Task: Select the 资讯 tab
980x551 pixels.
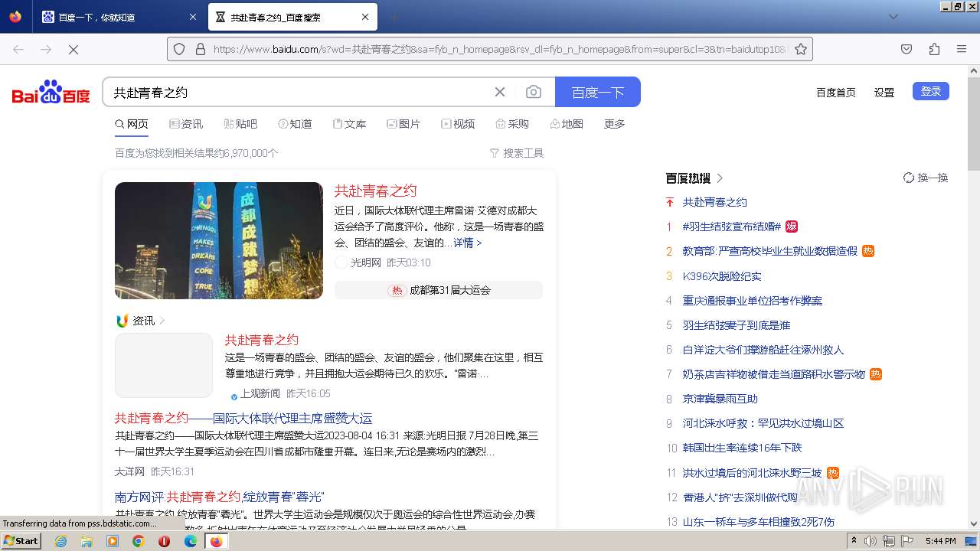Action: pyautogui.click(x=186, y=124)
